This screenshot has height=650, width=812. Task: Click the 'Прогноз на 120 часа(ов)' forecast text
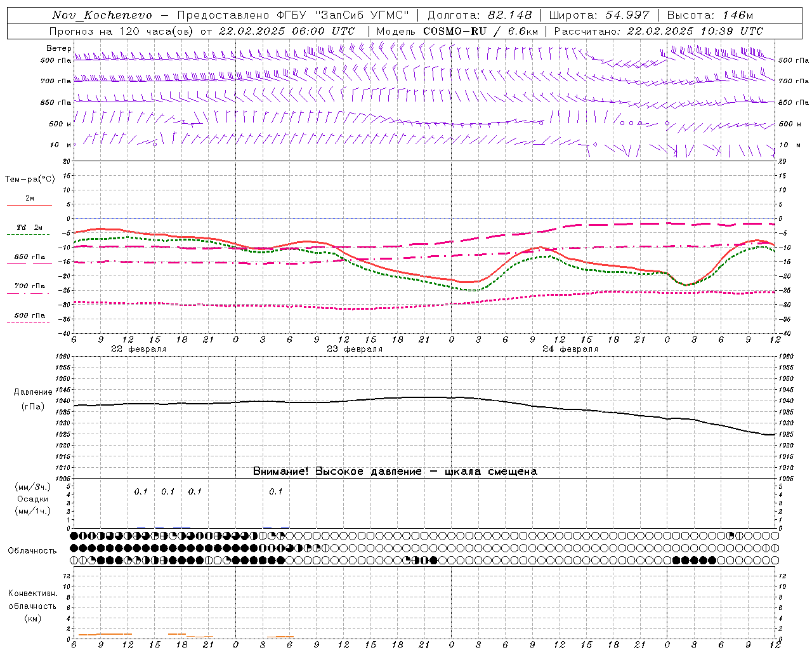[x=122, y=31]
